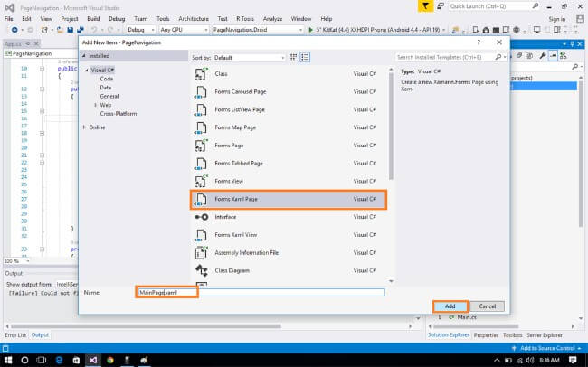Image resolution: width=588 pixels, height=367 pixels.
Task: Choose the Forms Tabbed Page icon
Action: 201,164
